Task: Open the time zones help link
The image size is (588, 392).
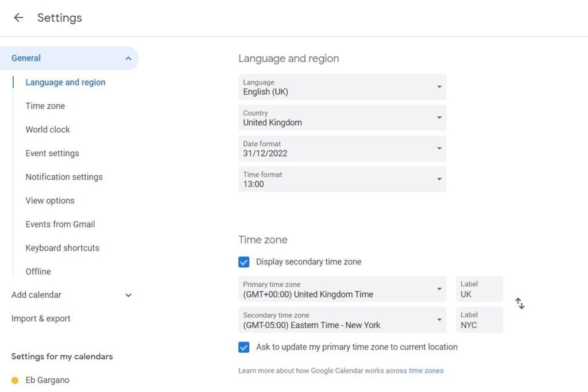Action: tap(425, 371)
